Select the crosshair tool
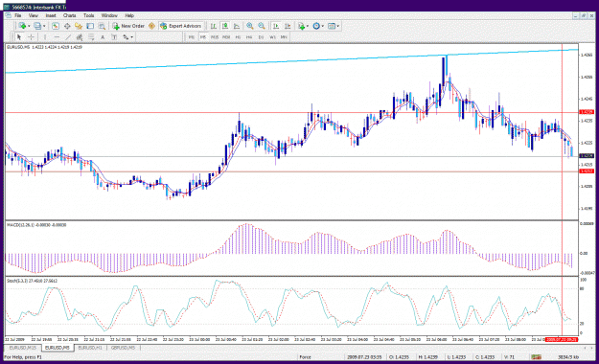 tap(31, 37)
